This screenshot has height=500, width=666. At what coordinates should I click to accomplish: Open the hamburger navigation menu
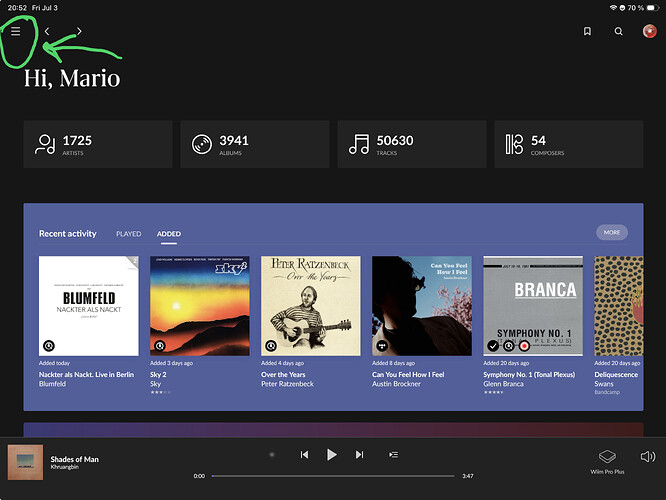[16, 31]
